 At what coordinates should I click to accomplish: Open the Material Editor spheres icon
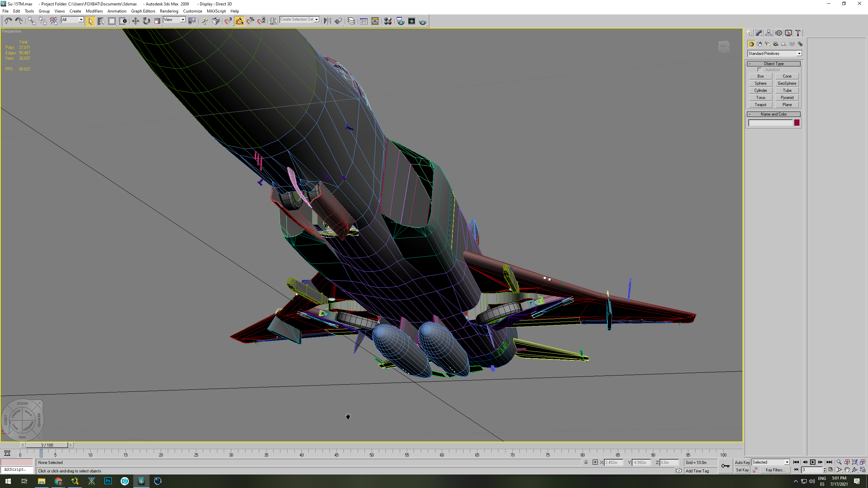pyautogui.click(x=388, y=21)
